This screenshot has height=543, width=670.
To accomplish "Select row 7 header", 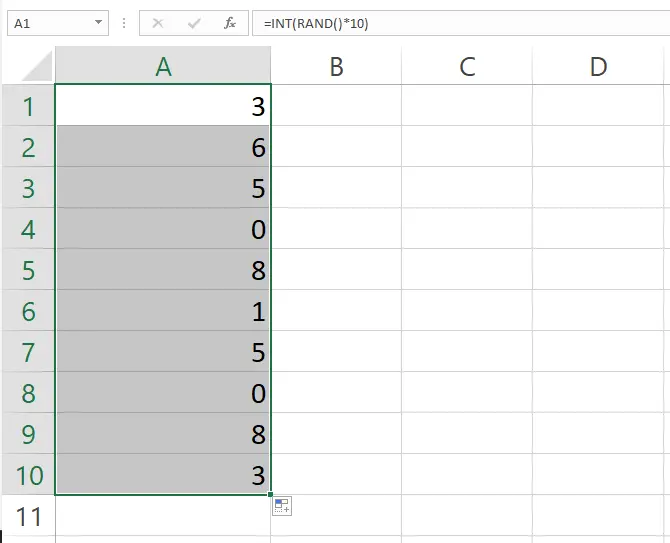I will click(28, 352).
